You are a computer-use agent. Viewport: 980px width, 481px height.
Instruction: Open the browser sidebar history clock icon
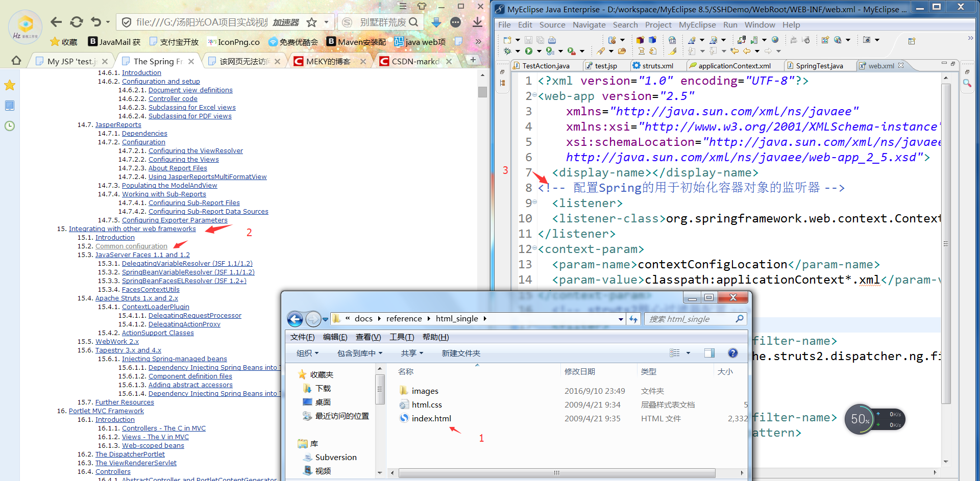10,126
